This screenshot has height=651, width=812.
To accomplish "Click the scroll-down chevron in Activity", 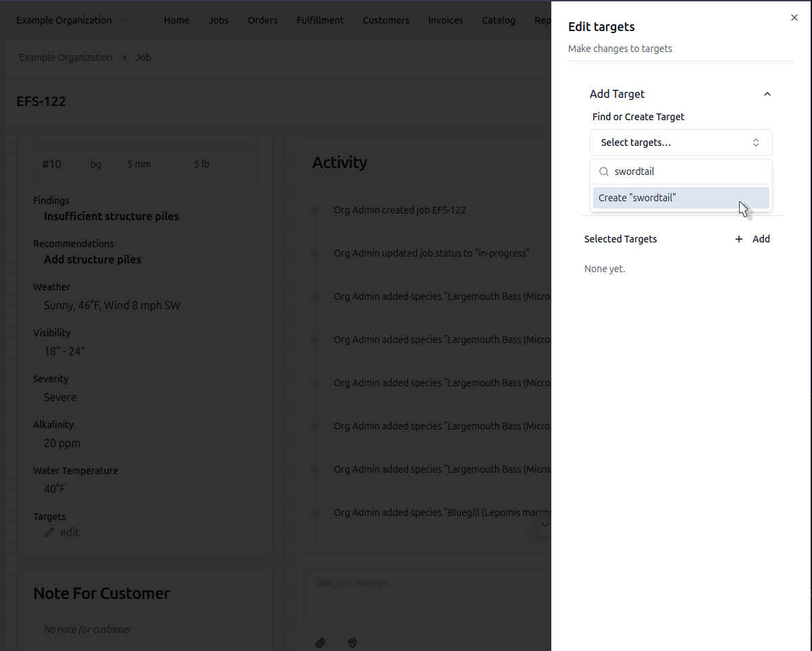I will (x=544, y=525).
